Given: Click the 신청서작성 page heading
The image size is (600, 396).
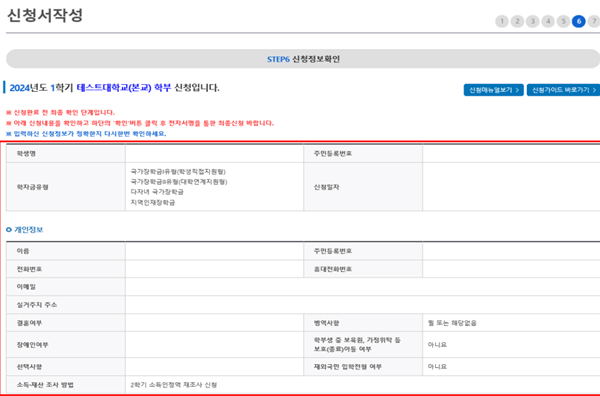Looking at the screenshot, I should 45,16.
